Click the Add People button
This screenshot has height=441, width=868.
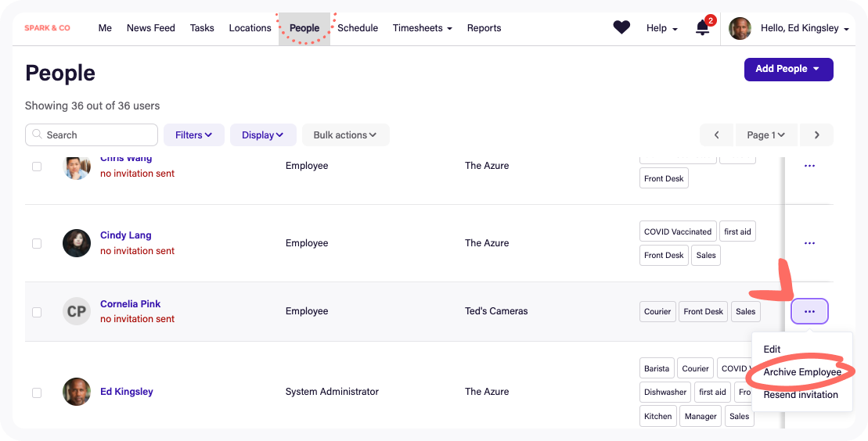click(787, 69)
